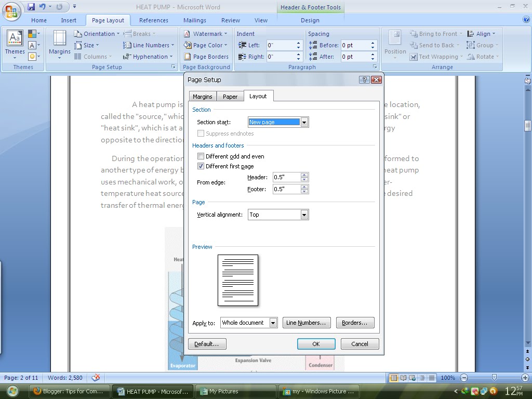Click the Indent Left input field
532x399 pixels.
pyautogui.click(x=281, y=45)
